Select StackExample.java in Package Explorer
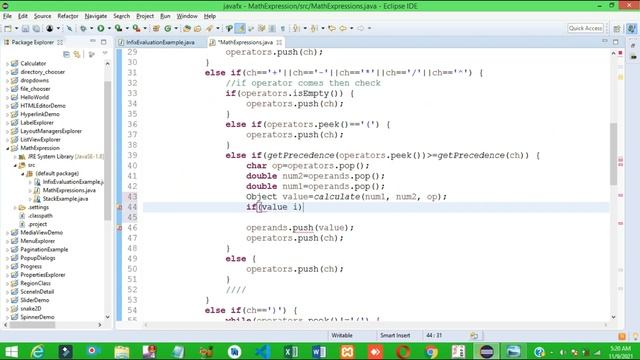The height and width of the screenshot is (360, 640). (x=65, y=199)
